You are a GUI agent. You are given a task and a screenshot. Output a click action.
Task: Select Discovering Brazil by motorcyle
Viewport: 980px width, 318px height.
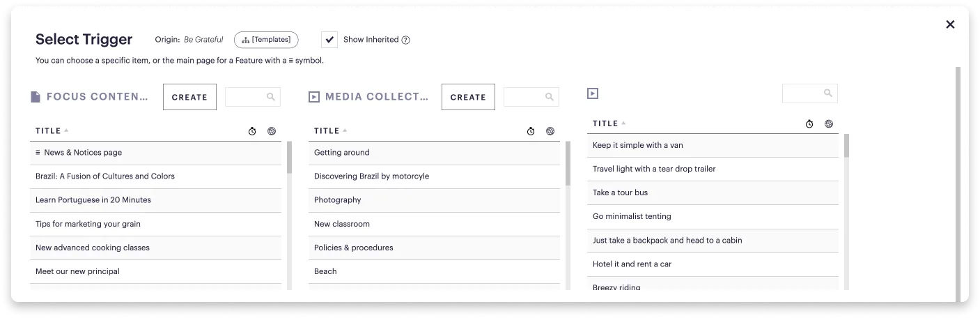434,176
